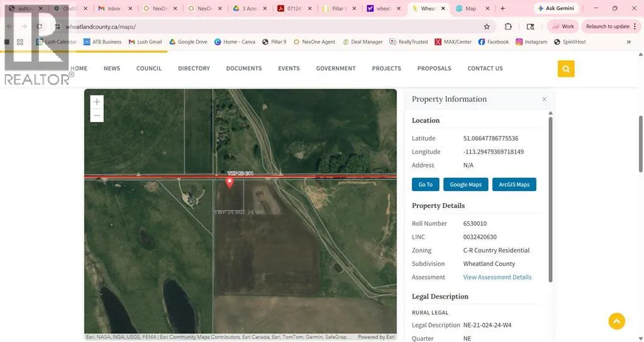644x342 pixels.
Task: Bookmark this page with star icon
Action: tap(487, 27)
